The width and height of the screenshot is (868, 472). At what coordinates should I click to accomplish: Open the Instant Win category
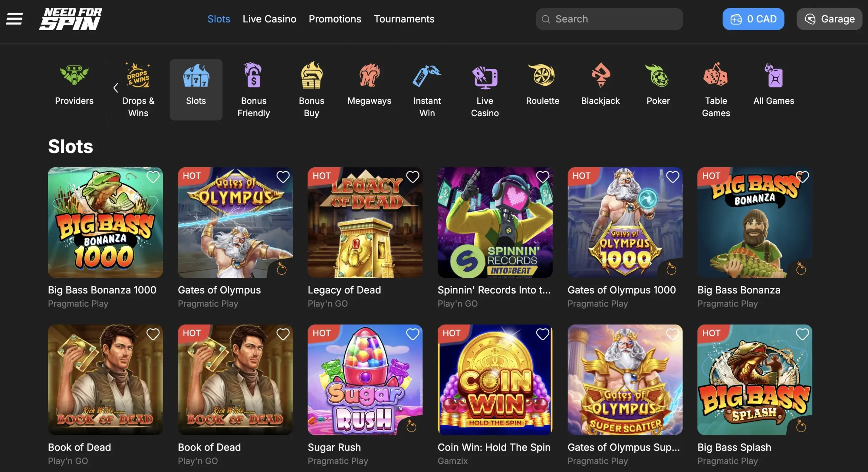[x=427, y=90]
